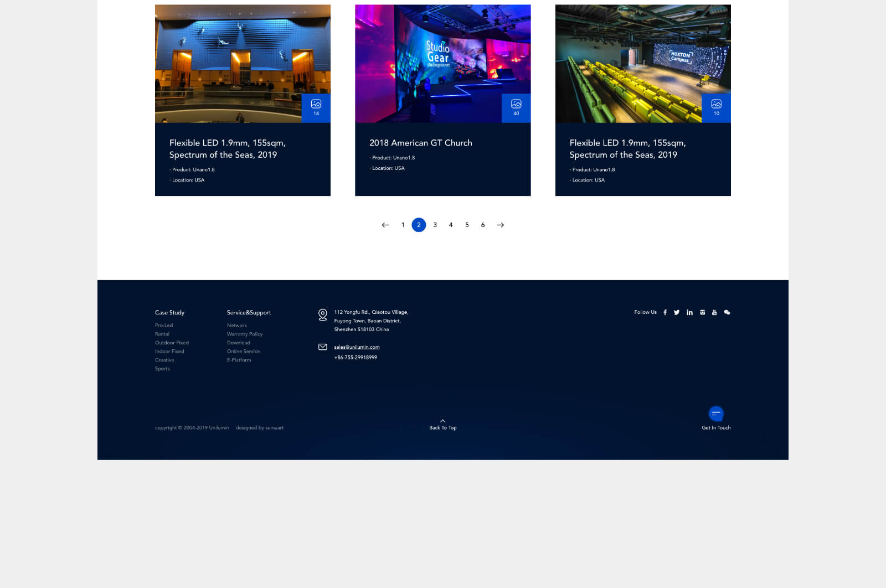Open the 2018 American GT Church title
The image size is (886, 588).
(x=421, y=143)
